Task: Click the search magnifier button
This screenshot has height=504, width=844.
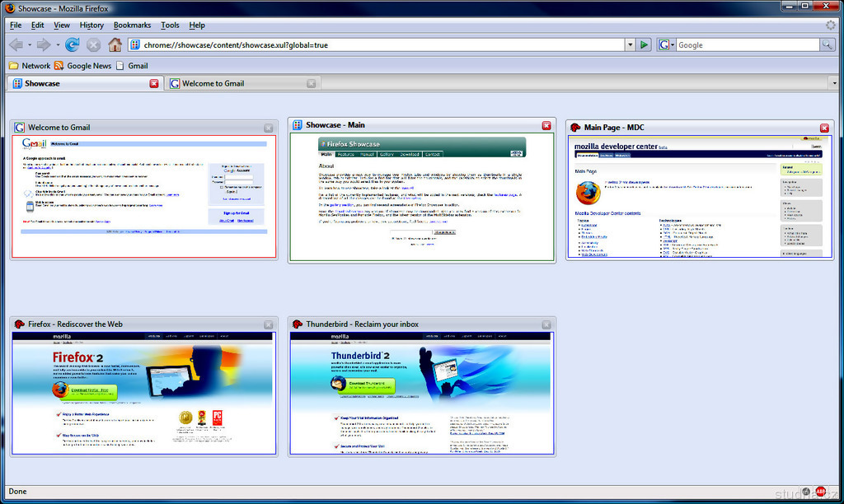Action: [x=827, y=44]
